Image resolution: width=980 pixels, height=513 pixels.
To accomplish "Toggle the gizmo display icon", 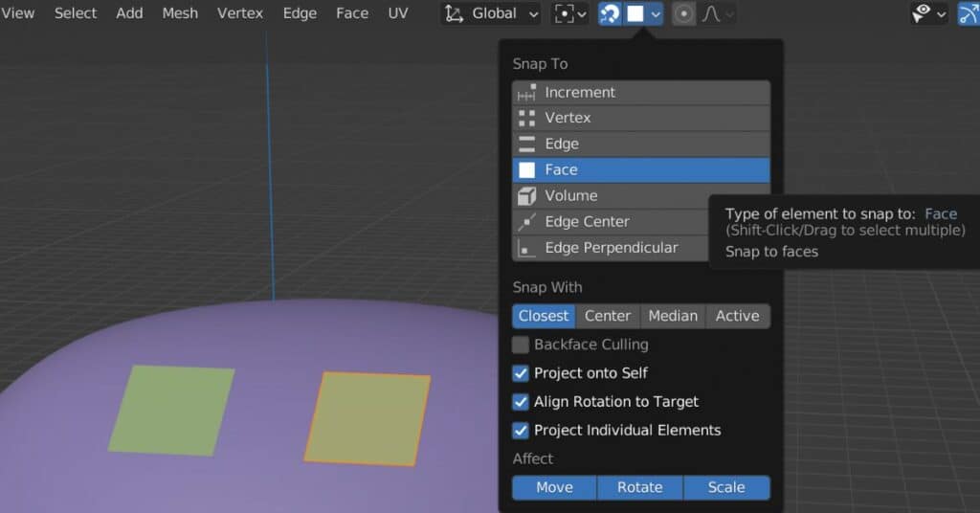I will pos(969,13).
